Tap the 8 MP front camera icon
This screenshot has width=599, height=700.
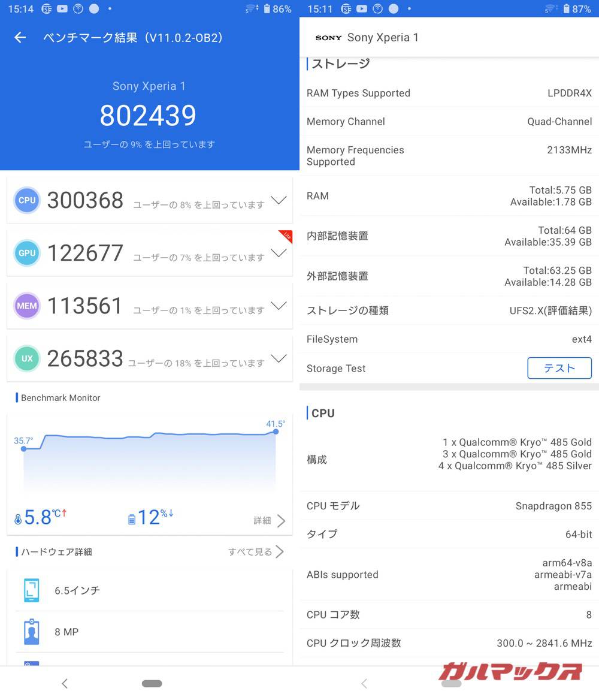click(x=32, y=632)
